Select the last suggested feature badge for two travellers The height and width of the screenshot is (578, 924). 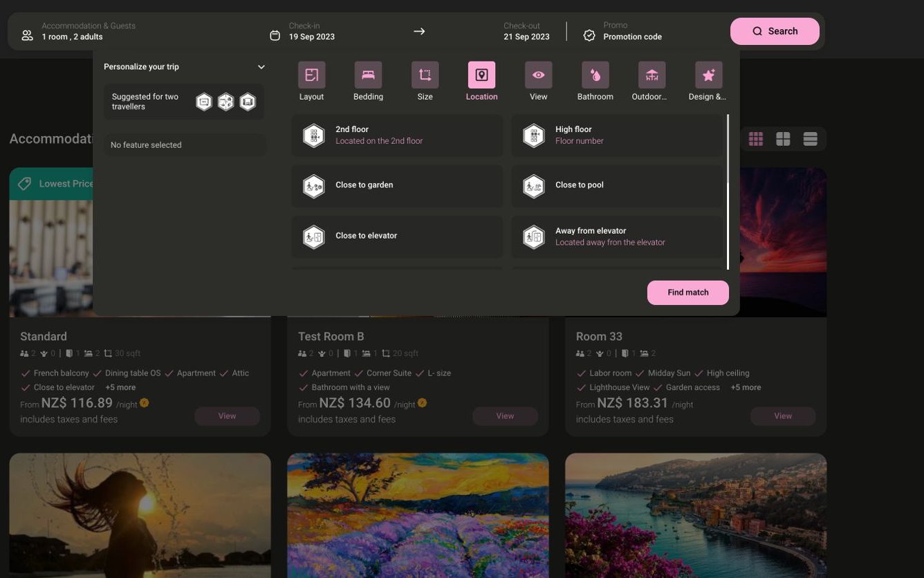tap(248, 102)
